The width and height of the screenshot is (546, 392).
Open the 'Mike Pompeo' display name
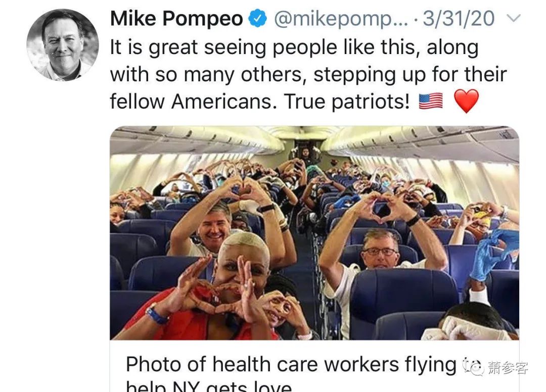(x=176, y=19)
